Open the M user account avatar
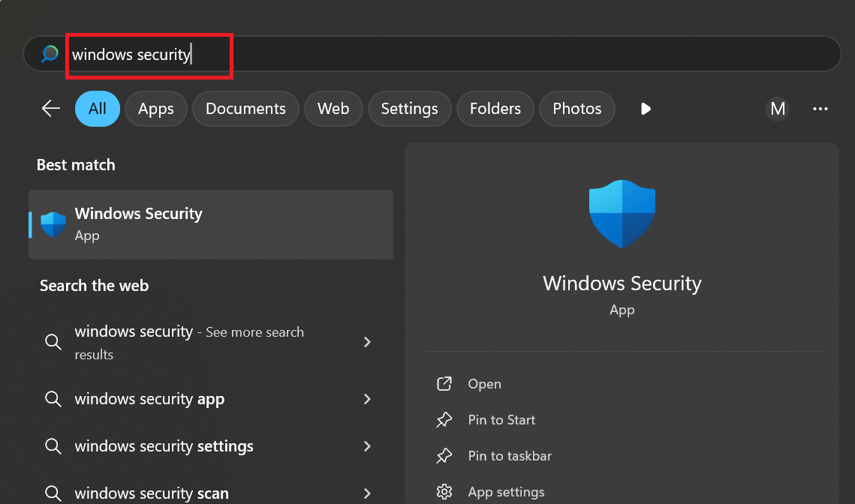The width and height of the screenshot is (855, 504). tap(778, 109)
